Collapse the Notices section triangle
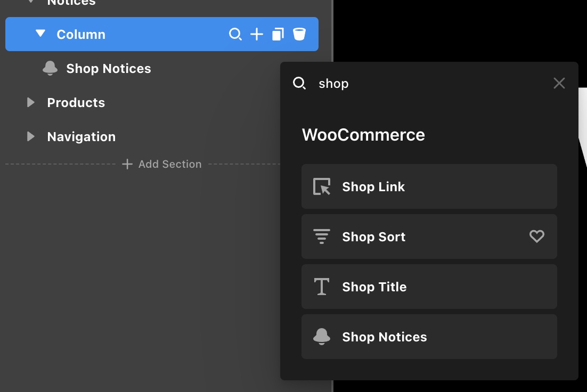This screenshot has height=392, width=587. tap(31, 2)
